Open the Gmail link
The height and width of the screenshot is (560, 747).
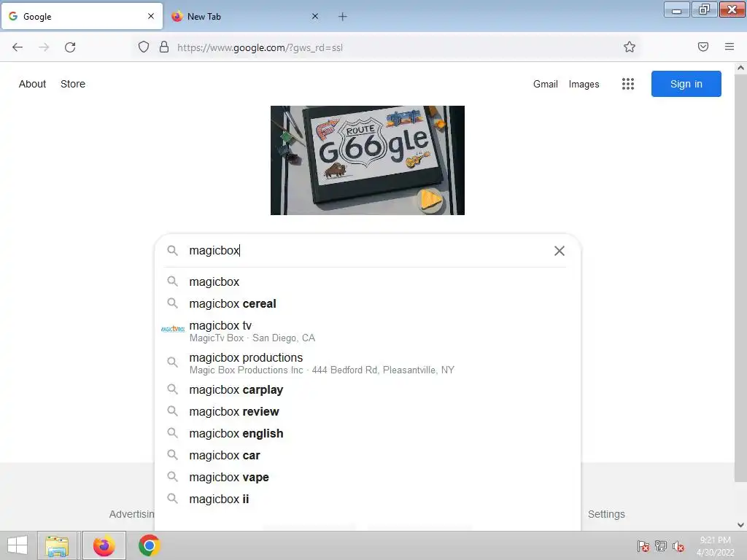(x=546, y=85)
